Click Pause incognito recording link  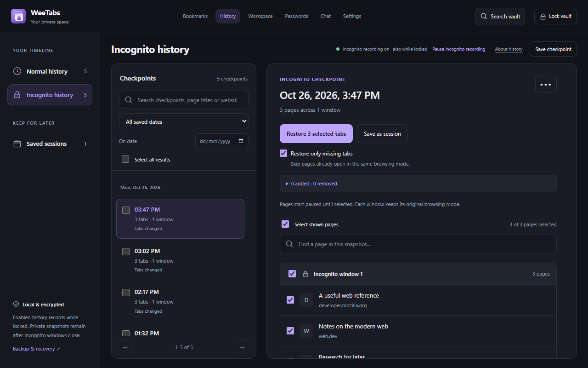pyautogui.click(x=458, y=49)
